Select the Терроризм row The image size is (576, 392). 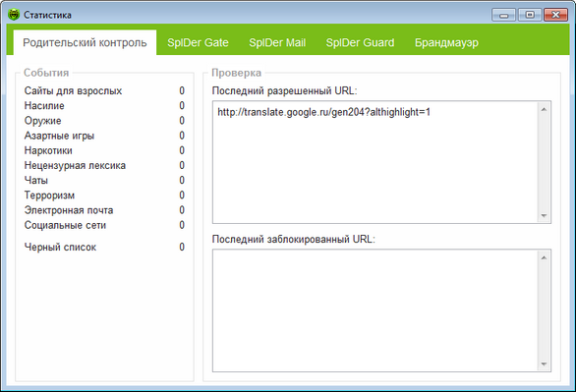[104, 196]
